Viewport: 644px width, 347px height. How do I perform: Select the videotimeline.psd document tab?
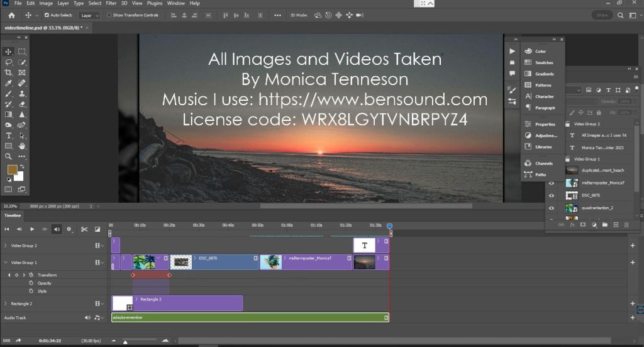pos(44,28)
